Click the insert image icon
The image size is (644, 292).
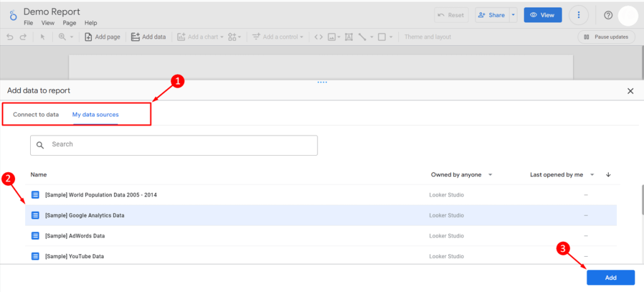pyautogui.click(x=332, y=37)
